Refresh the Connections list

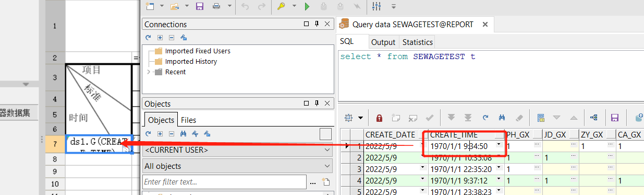tap(148, 38)
